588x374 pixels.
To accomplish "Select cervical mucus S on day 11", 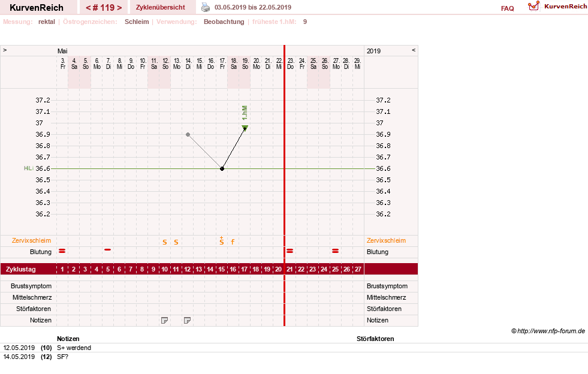I will click(x=176, y=242).
